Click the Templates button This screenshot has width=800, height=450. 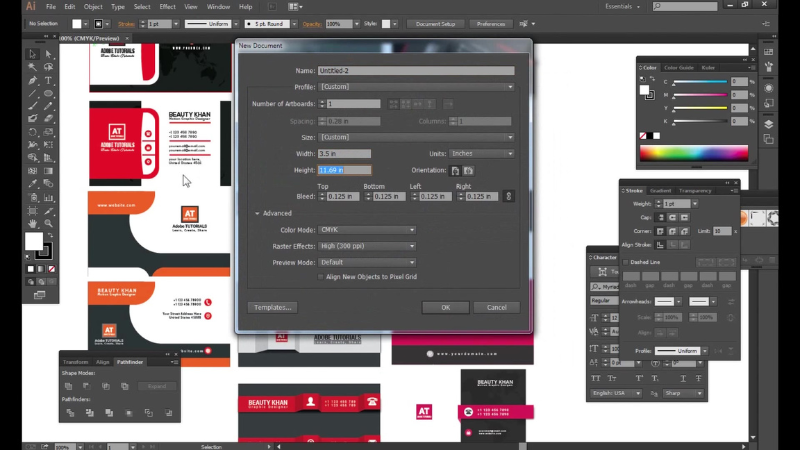(x=272, y=308)
